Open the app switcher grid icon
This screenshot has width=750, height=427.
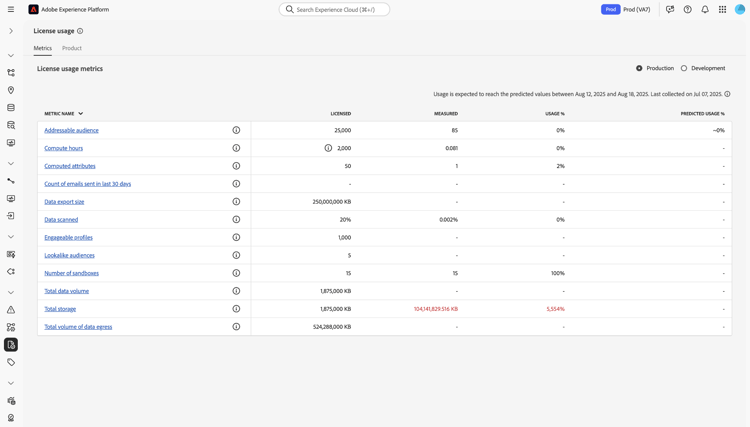tap(722, 10)
